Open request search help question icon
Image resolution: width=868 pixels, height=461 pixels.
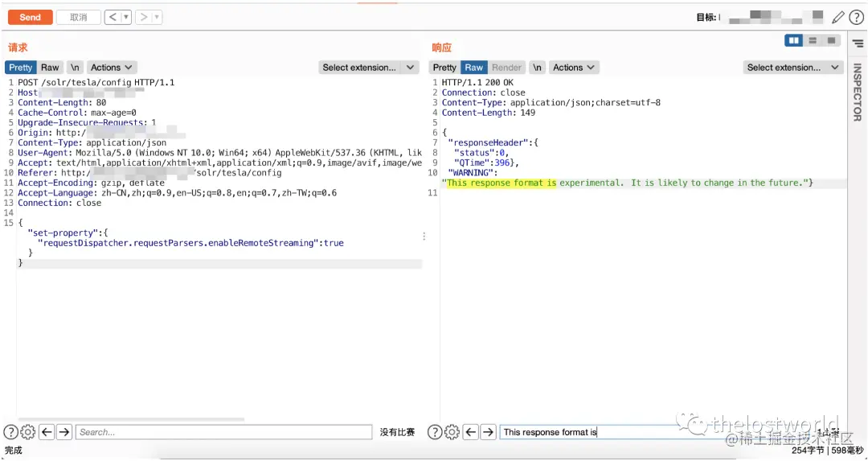(10, 432)
